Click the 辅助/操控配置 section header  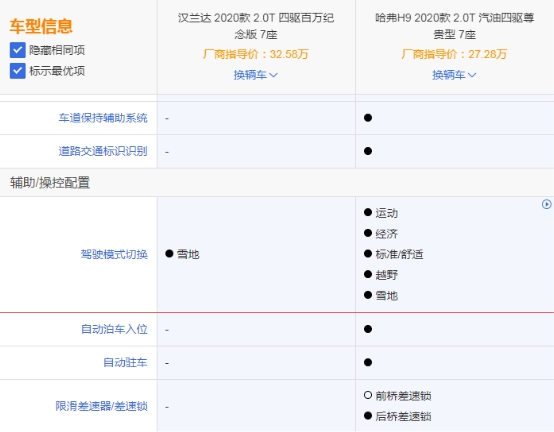(50, 183)
